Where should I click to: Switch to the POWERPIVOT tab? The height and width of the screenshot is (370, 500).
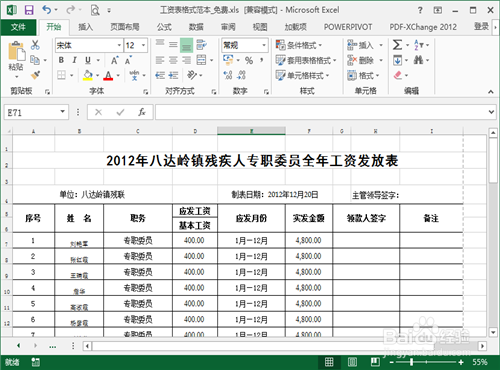pyautogui.click(x=348, y=27)
